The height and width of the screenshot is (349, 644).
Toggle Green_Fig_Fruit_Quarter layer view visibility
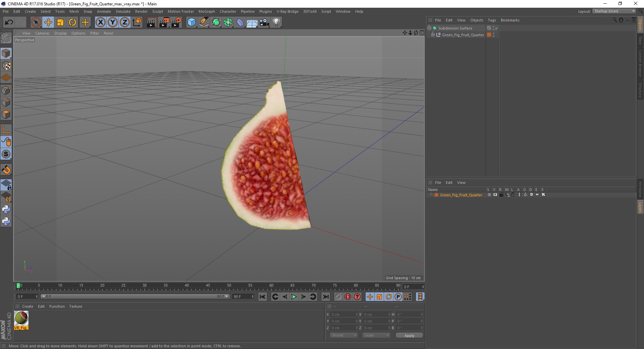pos(495,195)
